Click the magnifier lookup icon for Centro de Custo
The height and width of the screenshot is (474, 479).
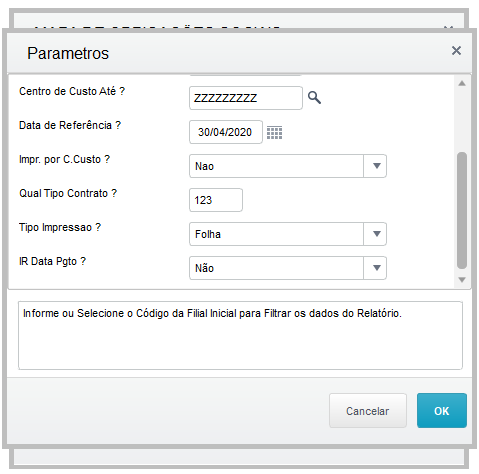(x=314, y=98)
